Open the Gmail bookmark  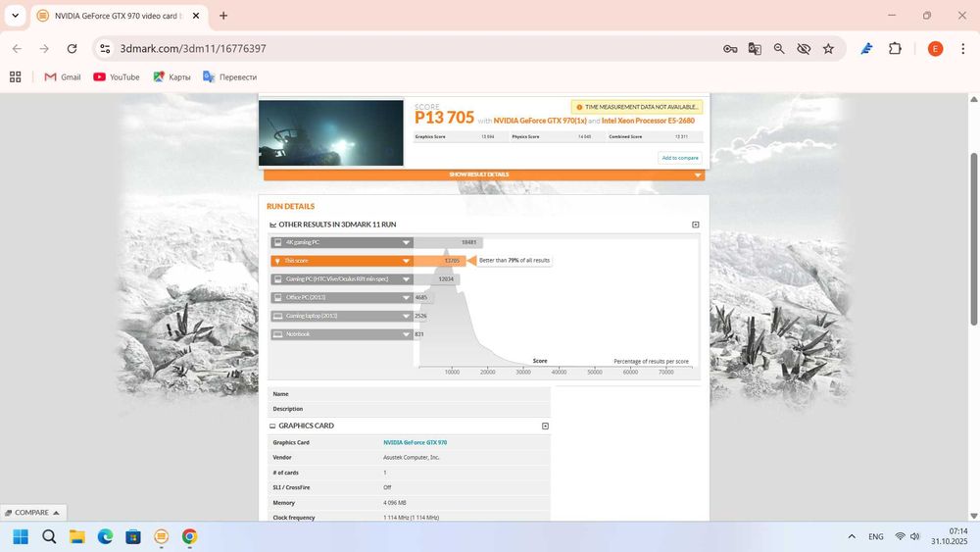point(63,76)
